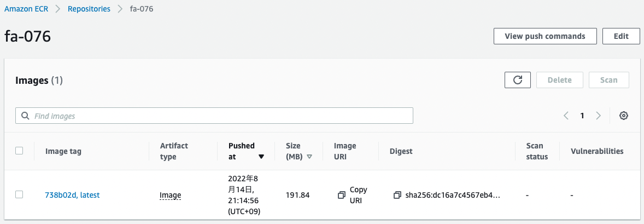Toggle the select-all images checkbox in header
The image size is (644, 224).
tap(19, 151)
